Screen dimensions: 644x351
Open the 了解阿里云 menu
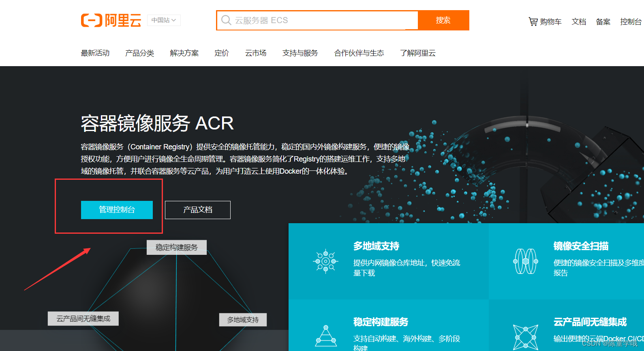tap(418, 53)
